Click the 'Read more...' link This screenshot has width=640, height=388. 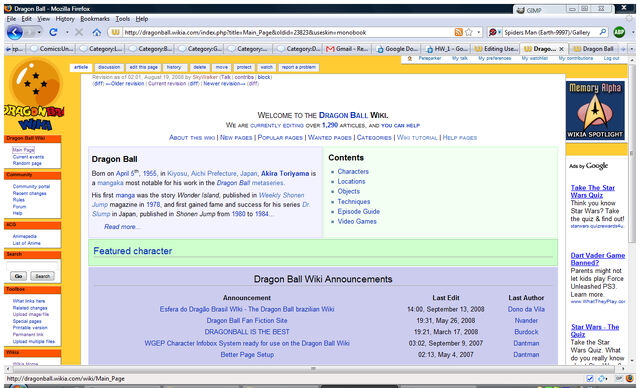(x=122, y=227)
